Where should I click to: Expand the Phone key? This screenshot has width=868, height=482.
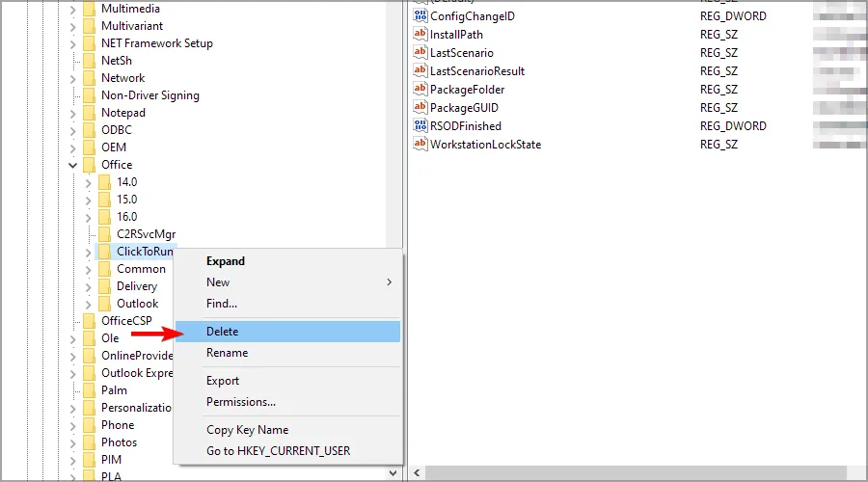coord(72,425)
